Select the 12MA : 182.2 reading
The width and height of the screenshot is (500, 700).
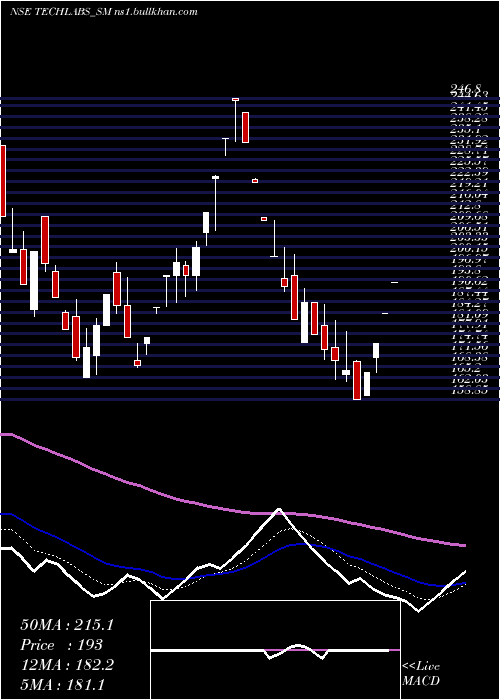pos(67,665)
